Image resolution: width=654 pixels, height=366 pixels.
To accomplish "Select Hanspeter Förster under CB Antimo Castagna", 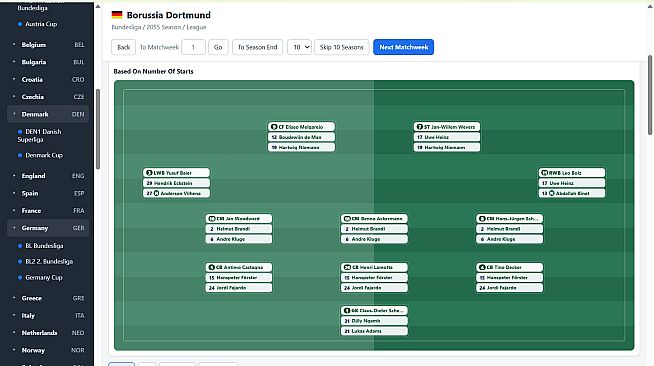I will coord(239,278).
